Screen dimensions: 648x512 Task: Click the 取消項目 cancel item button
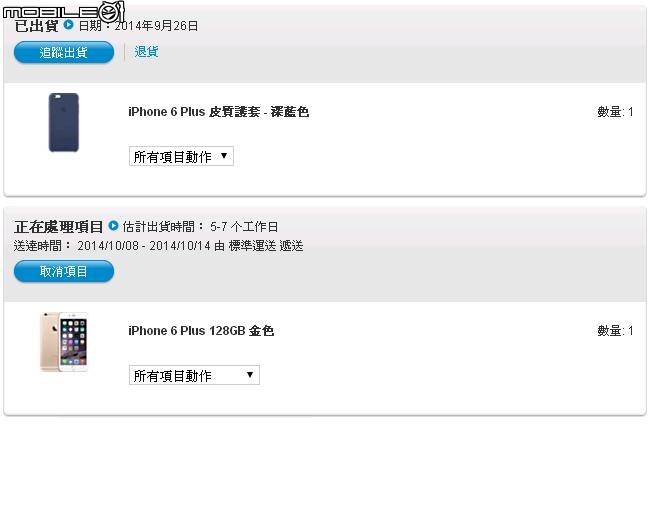(x=64, y=271)
